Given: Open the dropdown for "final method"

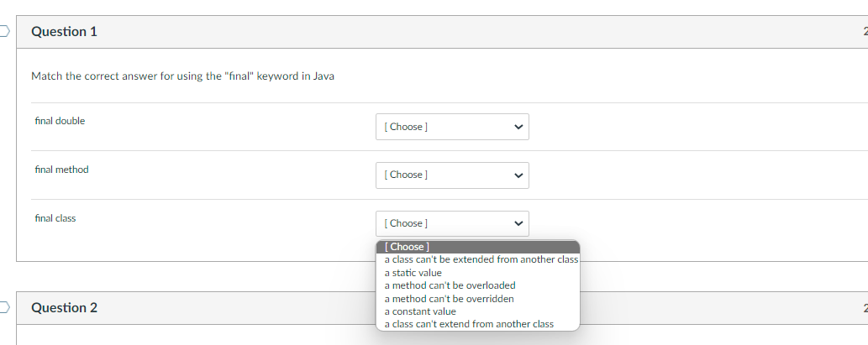Looking at the screenshot, I should tap(452, 175).
